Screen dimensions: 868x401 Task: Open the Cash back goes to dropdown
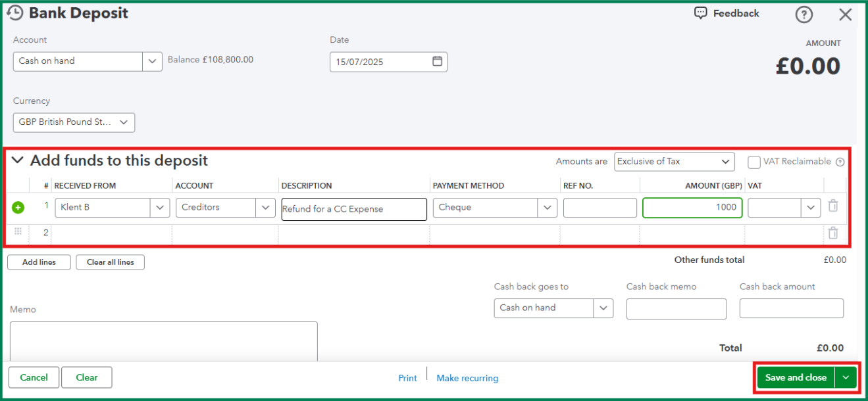click(603, 308)
